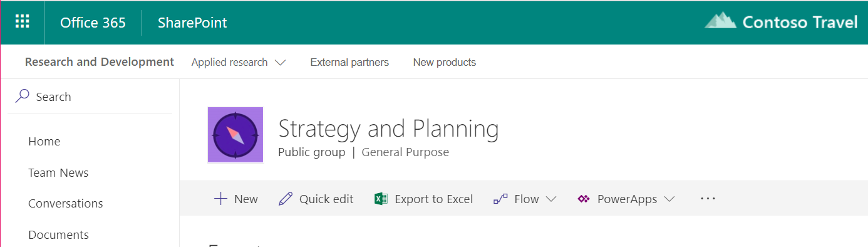868x247 pixels.
Task: Go to the Office 365 link
Action: tap(93, 23)
